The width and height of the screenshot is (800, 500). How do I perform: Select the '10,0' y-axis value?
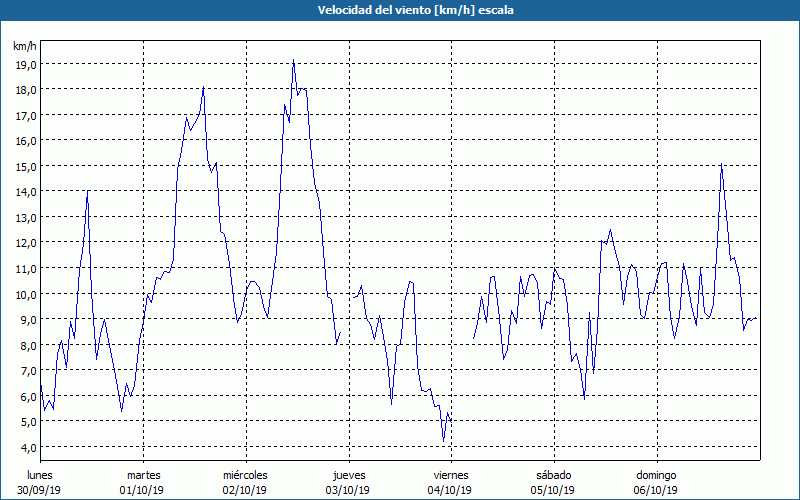click(26, 294)
